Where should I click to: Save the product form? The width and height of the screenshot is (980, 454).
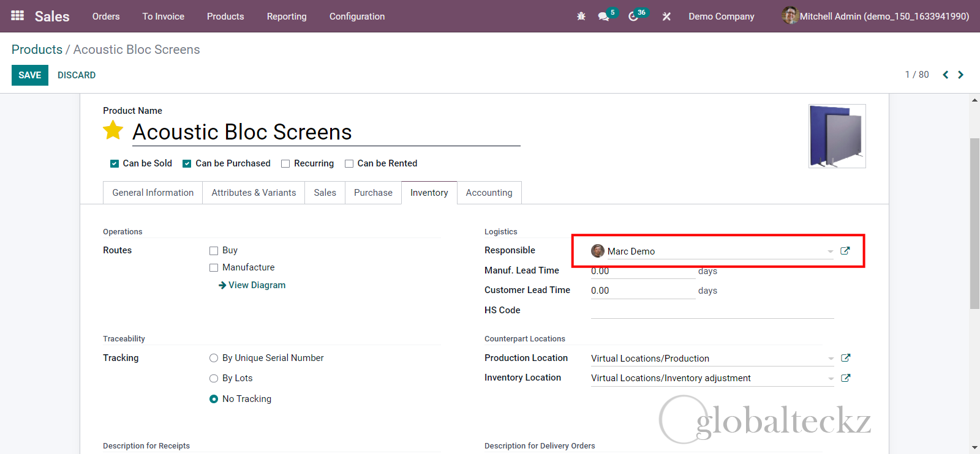(29, 75)
